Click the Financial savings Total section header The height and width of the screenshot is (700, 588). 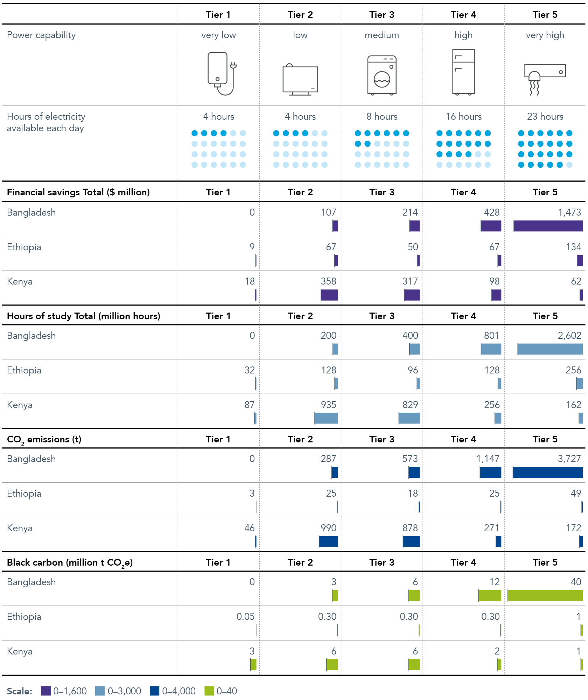click(x=78, y=192)
